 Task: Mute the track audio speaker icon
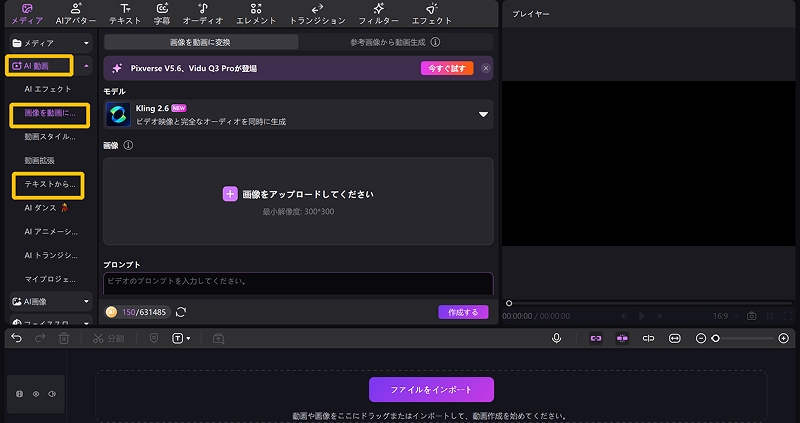[52, 394]
